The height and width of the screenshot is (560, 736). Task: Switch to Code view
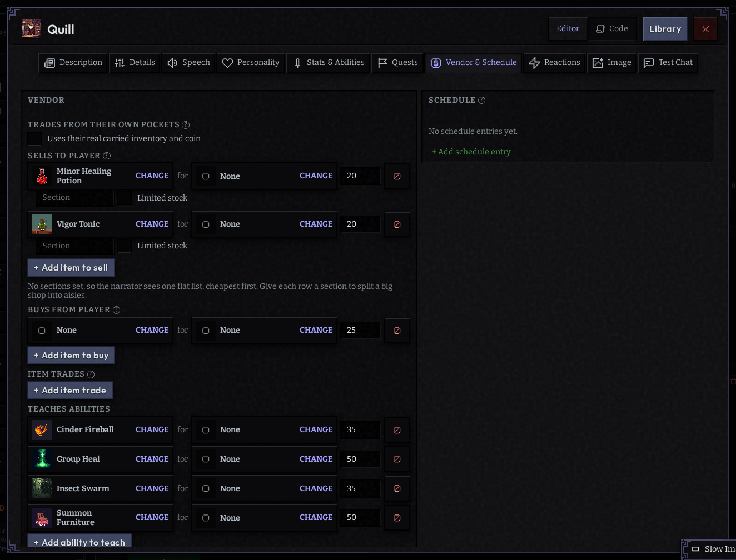(x=612, y=29)
